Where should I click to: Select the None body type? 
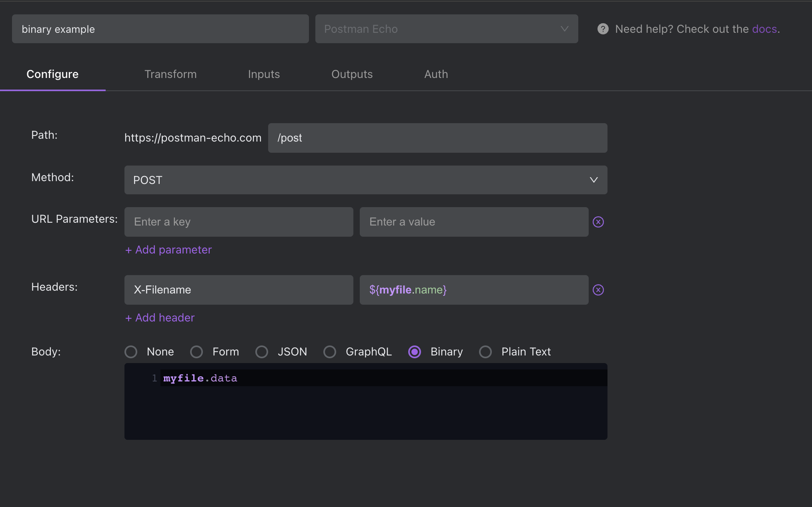tap(131, 352)
